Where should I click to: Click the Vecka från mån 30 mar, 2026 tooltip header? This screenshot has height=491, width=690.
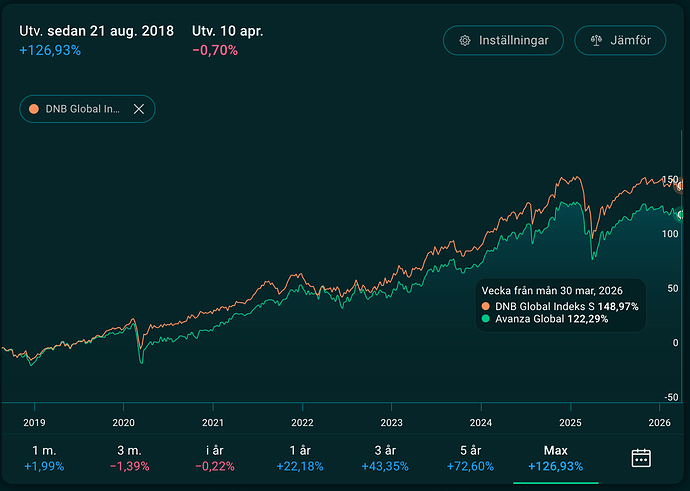tap(552, 291)
